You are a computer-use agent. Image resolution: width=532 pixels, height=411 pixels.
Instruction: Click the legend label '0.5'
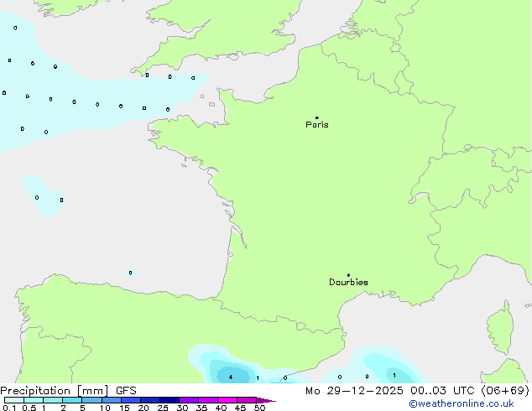coord(29,408)
